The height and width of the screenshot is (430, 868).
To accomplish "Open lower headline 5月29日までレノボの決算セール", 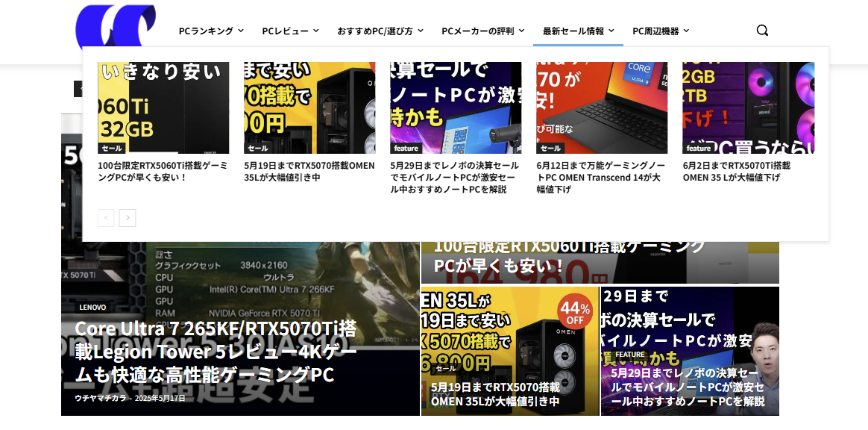I will coord(688,387).
